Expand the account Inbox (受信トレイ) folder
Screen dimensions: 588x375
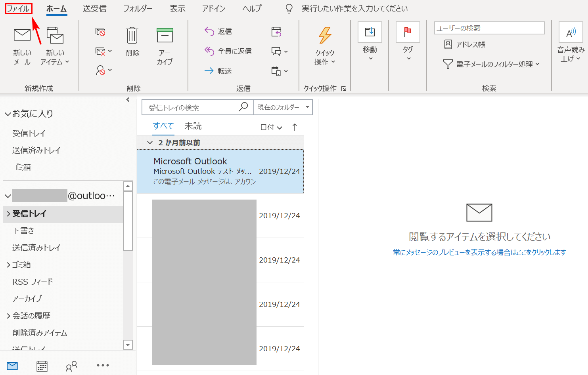pos(9,214)
